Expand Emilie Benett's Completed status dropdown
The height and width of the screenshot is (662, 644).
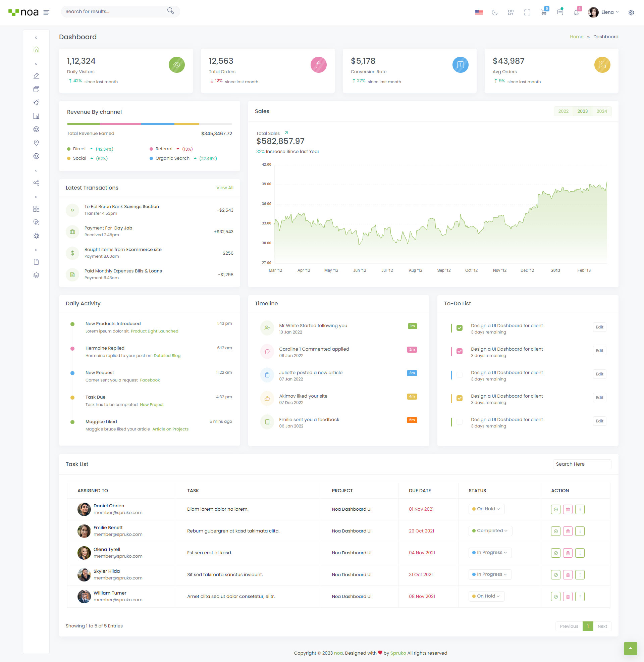coord(490,530)
